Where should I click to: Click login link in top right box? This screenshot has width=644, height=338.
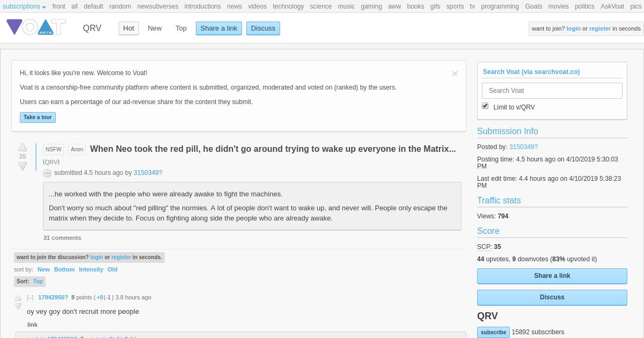tap(573, 28)
